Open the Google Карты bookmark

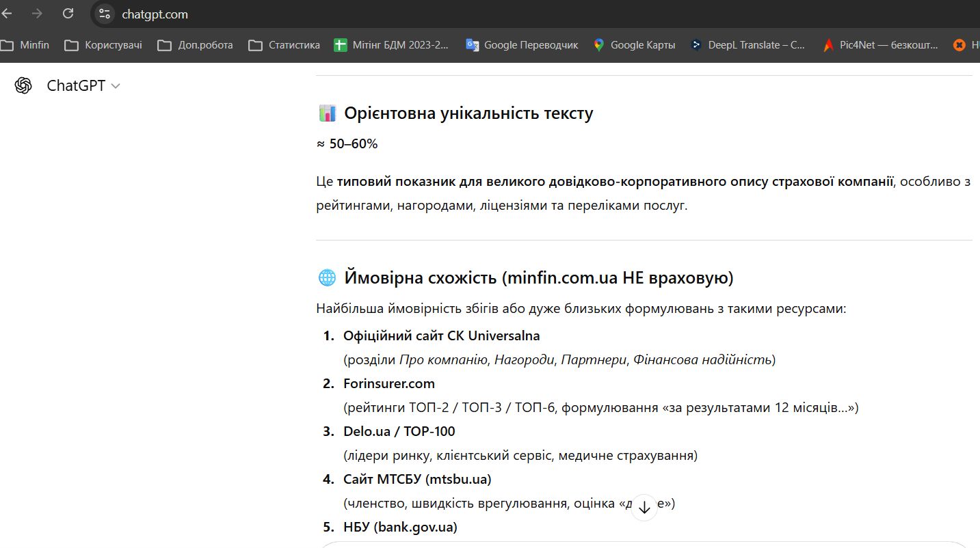point(634,45)
